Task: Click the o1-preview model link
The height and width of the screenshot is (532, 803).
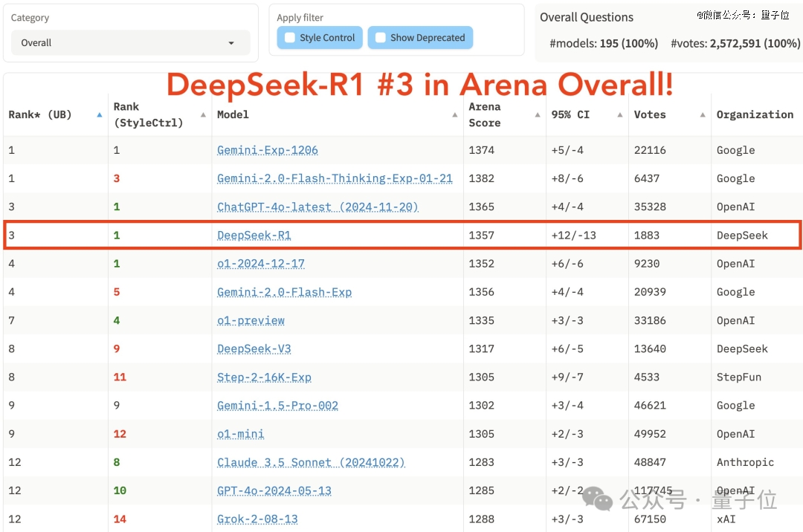Action: 251,320
